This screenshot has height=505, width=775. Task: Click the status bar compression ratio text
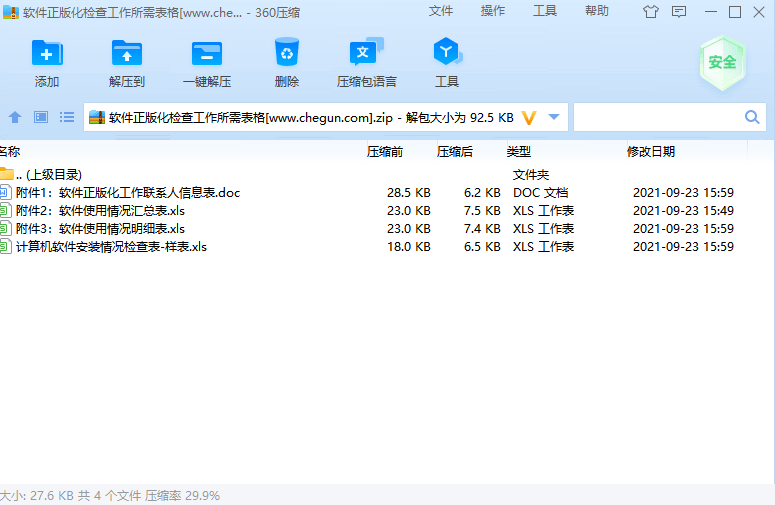182,496
